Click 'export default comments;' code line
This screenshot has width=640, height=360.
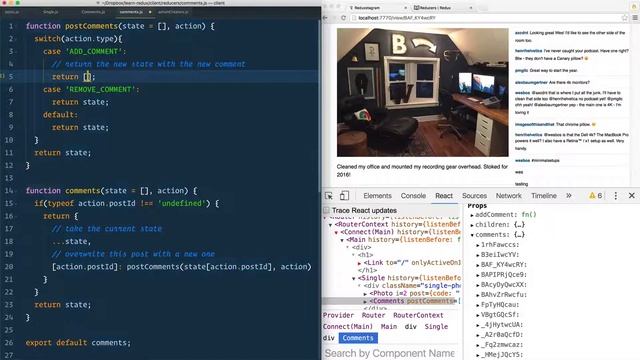point(78,343)
